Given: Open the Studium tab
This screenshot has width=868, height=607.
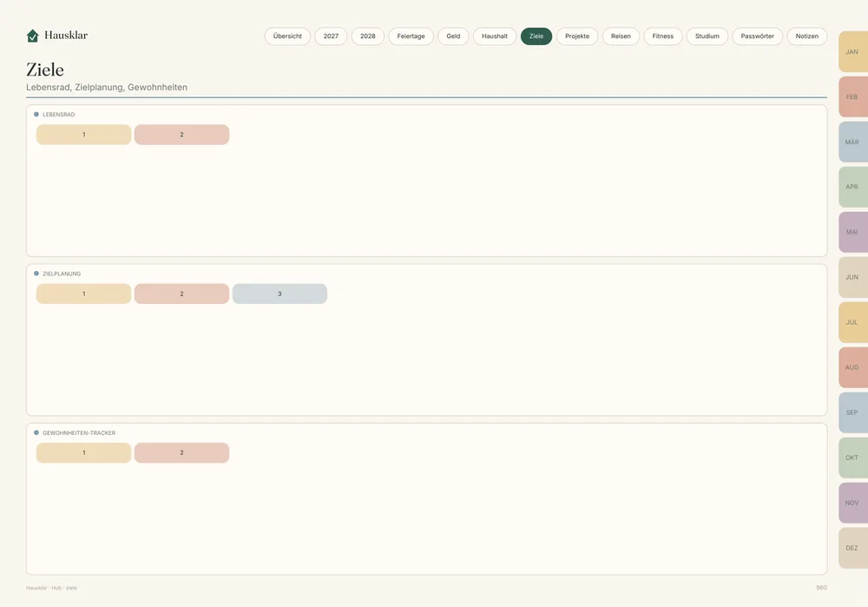Looking at the screenshot, I should click(x=707, y=36).
